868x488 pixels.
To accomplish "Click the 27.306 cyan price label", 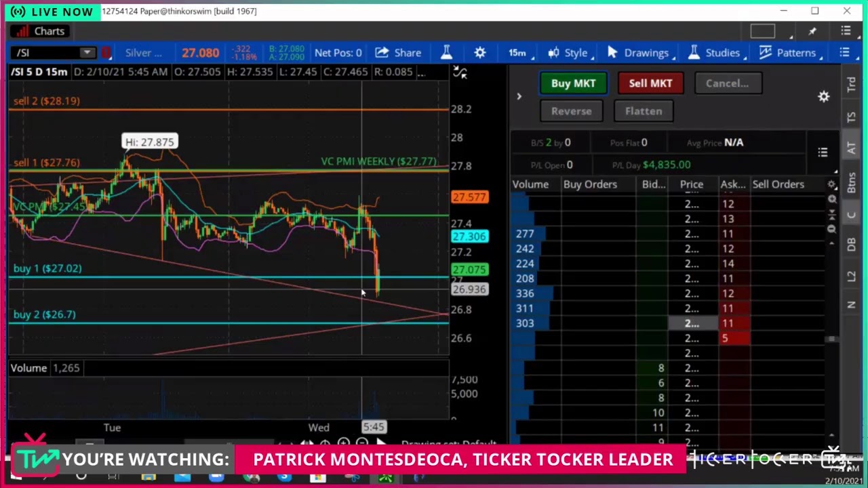I will (469, 237).
